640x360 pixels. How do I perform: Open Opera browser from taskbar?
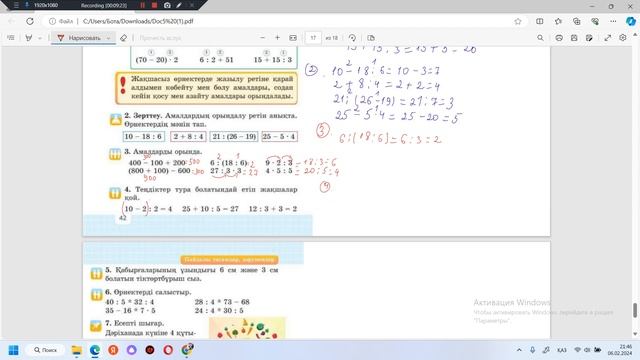coord(168,350)
